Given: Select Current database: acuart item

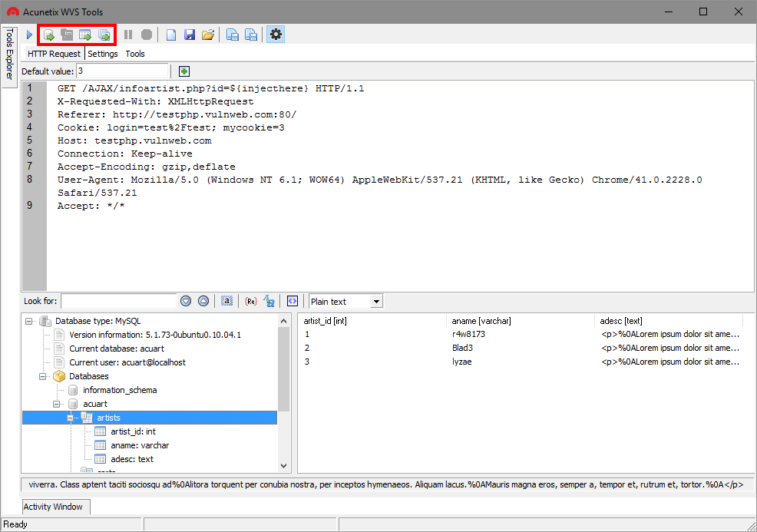Looking at the screenshot, I should click(117, 349).
